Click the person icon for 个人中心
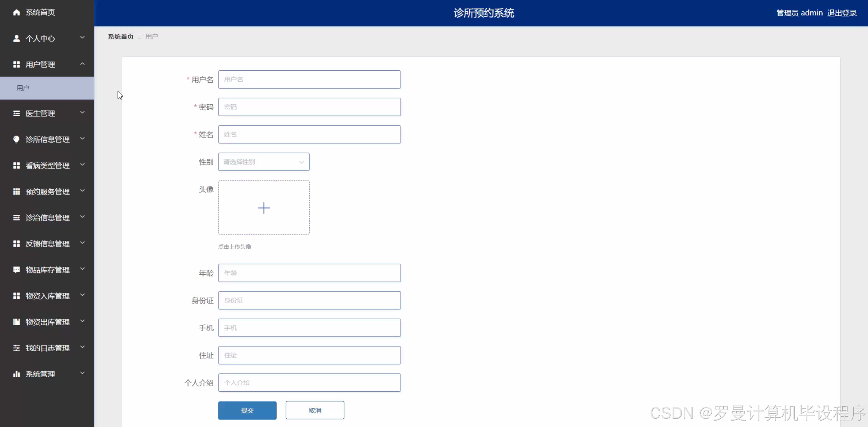The image size is (868, 427). 16,38
